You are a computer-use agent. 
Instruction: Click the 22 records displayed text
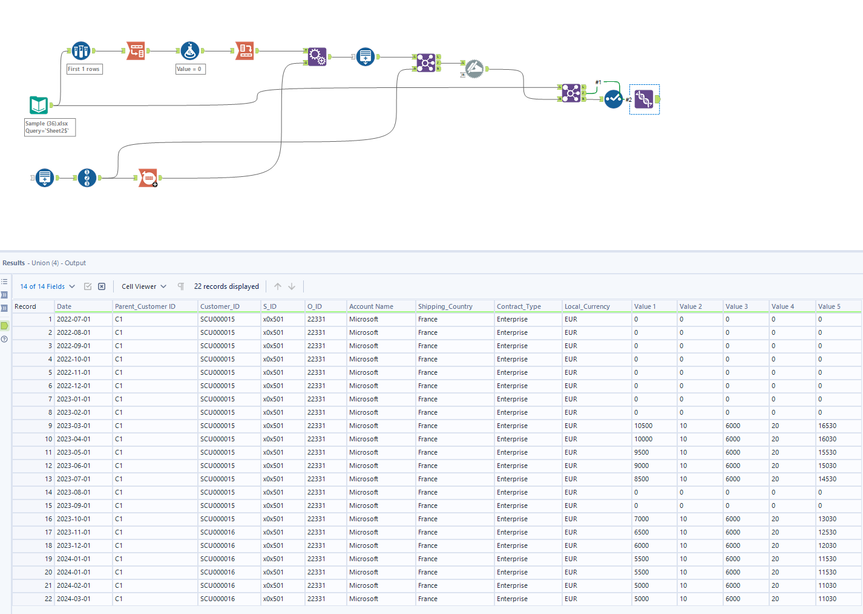(226, 286)
